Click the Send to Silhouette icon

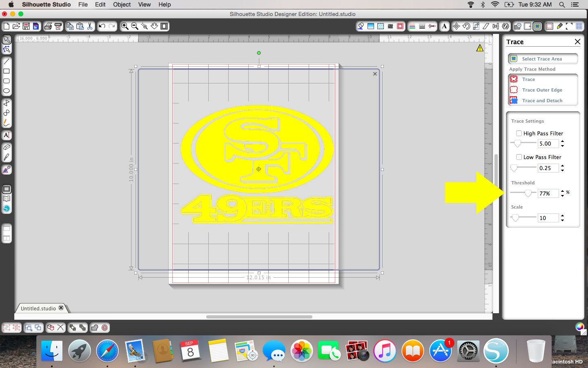coord(58,26)
